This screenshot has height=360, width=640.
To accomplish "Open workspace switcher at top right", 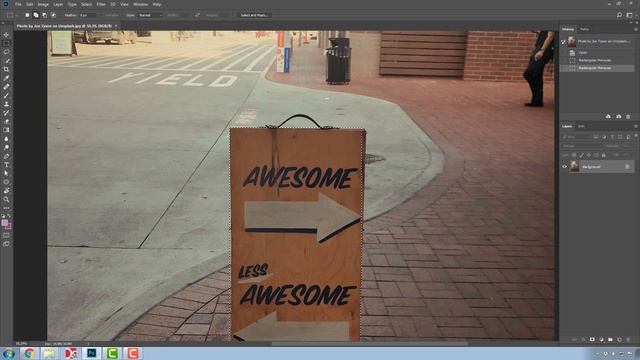I will pyautogui.click(x=629, y=15).
